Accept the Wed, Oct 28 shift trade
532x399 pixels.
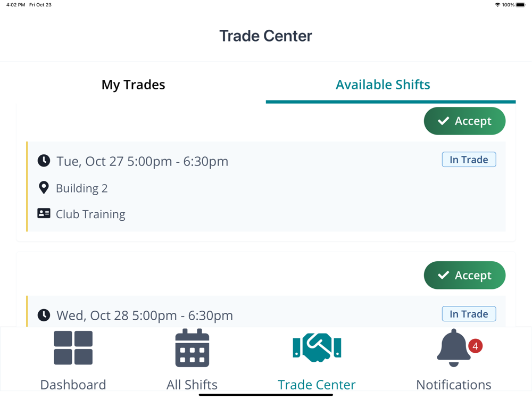[x=464, y=275]
